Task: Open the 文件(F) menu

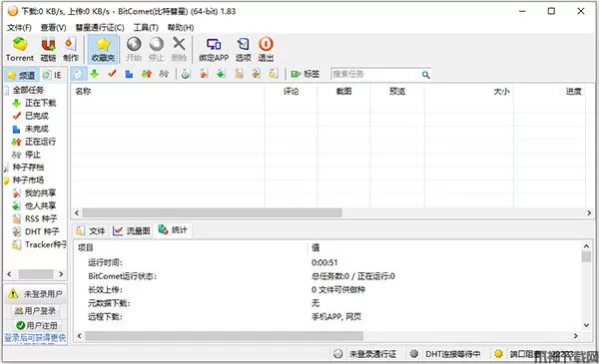Action: tap(19, 28)
